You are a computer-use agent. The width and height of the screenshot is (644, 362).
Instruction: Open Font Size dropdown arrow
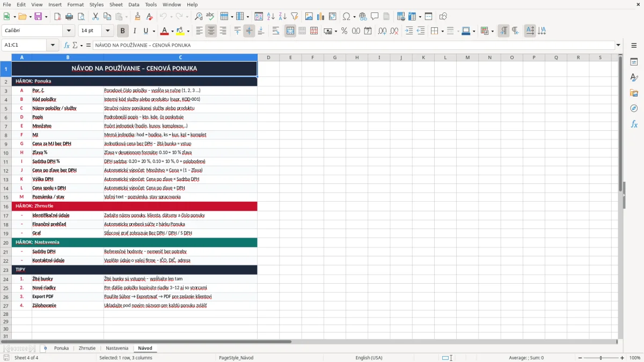pyautogui.click(x=108, y=31)
